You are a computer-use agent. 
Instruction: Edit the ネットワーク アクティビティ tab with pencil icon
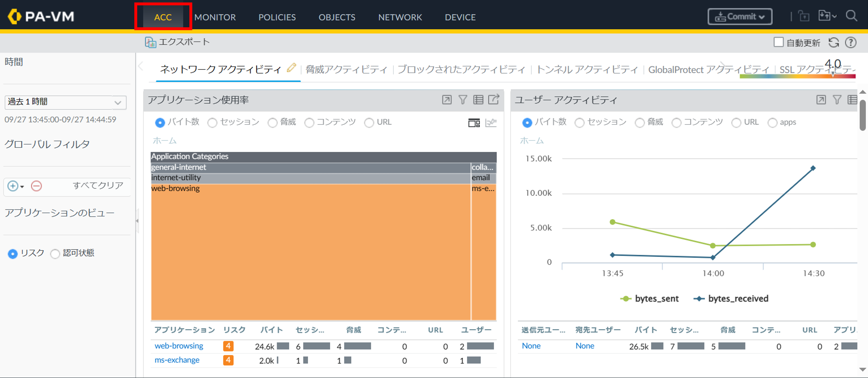tap(291, 68)
